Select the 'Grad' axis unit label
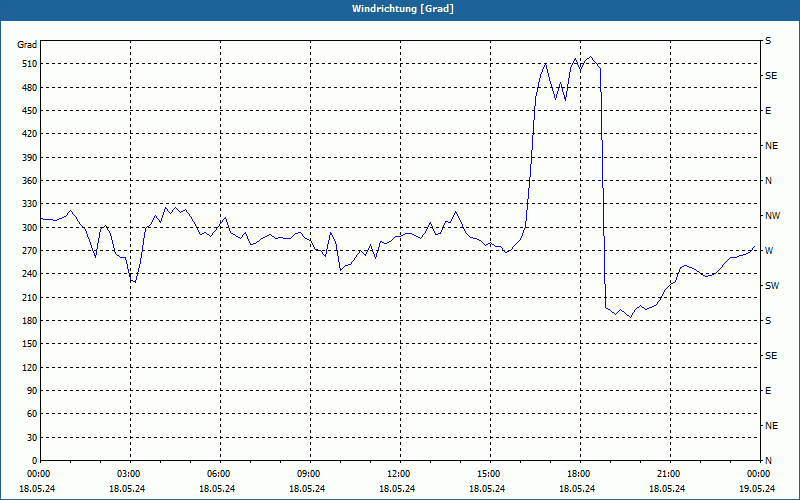The image size is (800, 500). (x=27, y=45)
